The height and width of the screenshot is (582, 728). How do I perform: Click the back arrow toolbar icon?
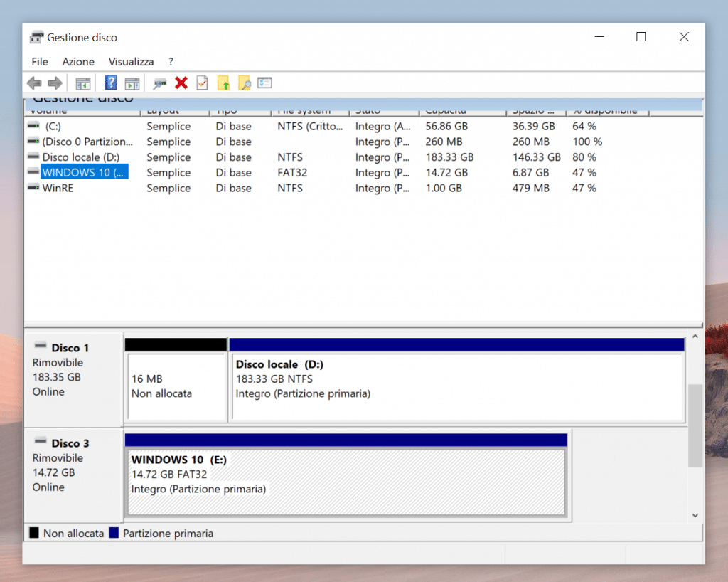(x=34, y=83)
